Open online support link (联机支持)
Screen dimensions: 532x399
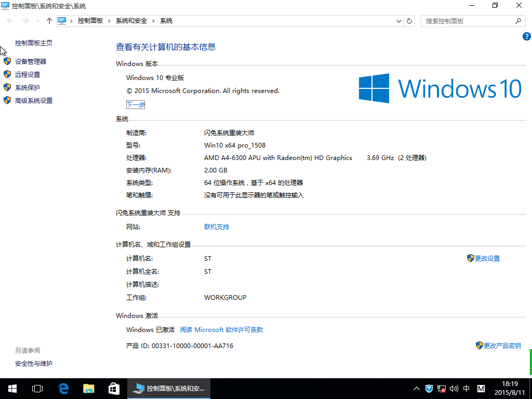[x=217, y=227]
